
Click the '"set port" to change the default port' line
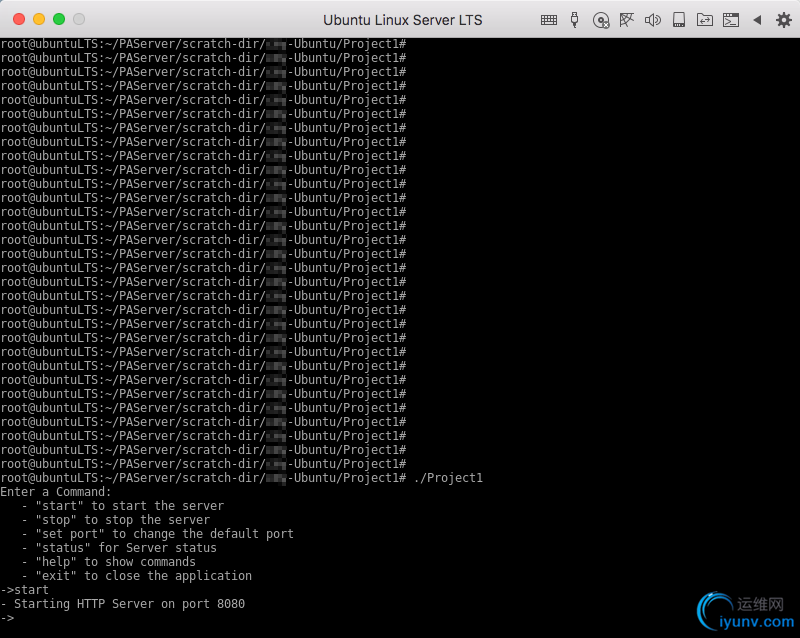coord(158,534)
